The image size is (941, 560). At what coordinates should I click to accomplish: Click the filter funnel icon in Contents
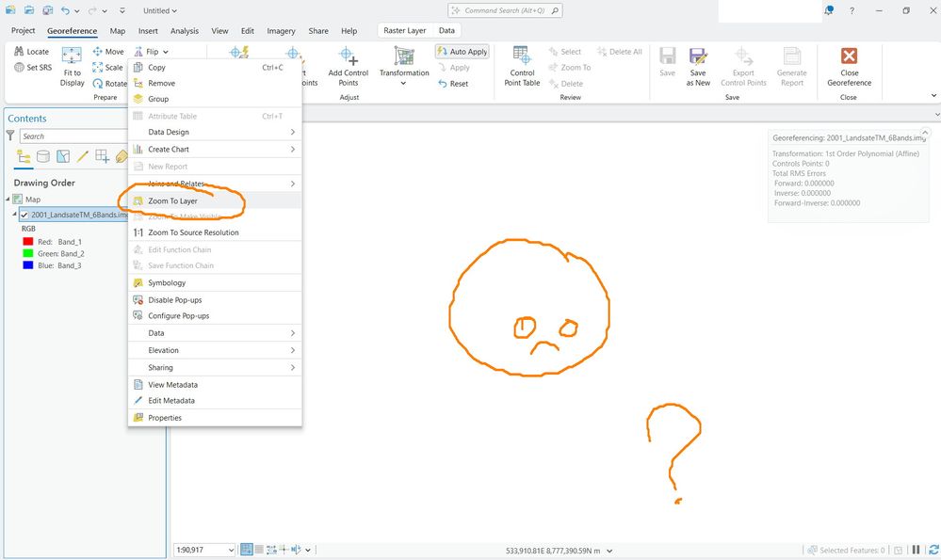point(10,136)
